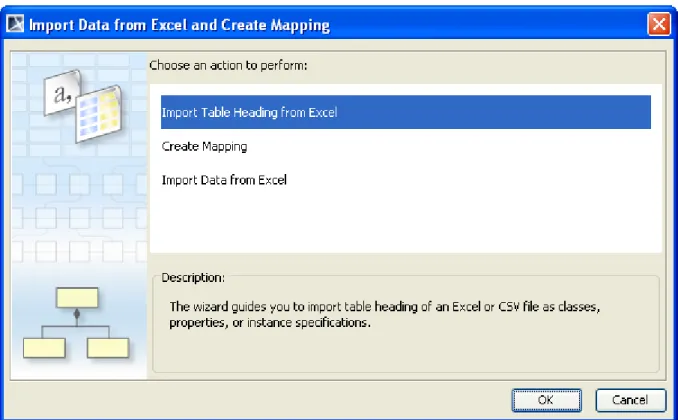The image size is (678, 420).
Task: Confirm with the OK button
Action: (x=547, y=400)
